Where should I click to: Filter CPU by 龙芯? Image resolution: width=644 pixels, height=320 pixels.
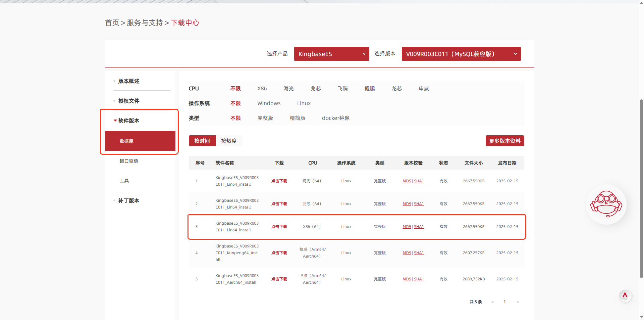397,89
